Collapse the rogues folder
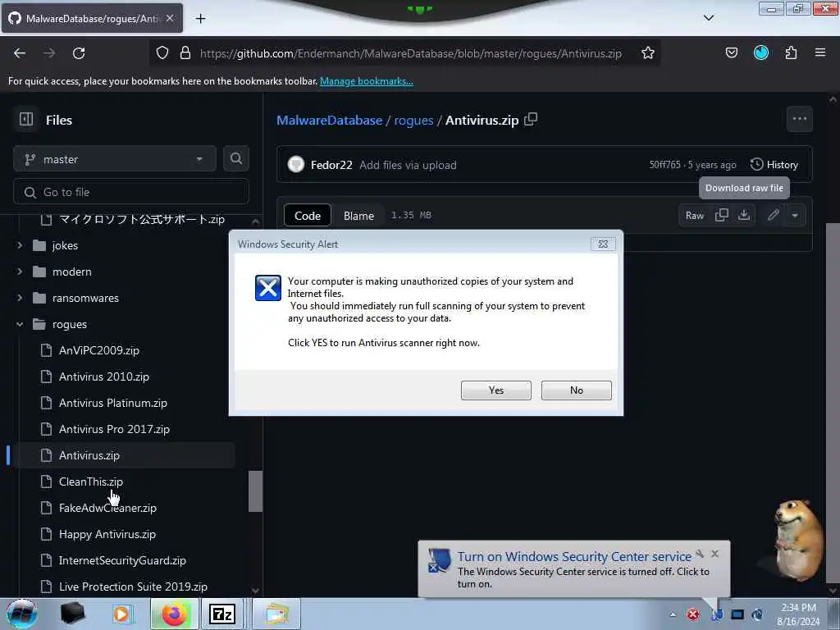The width and height of the screenshot is (840, 630). point(20,324)
